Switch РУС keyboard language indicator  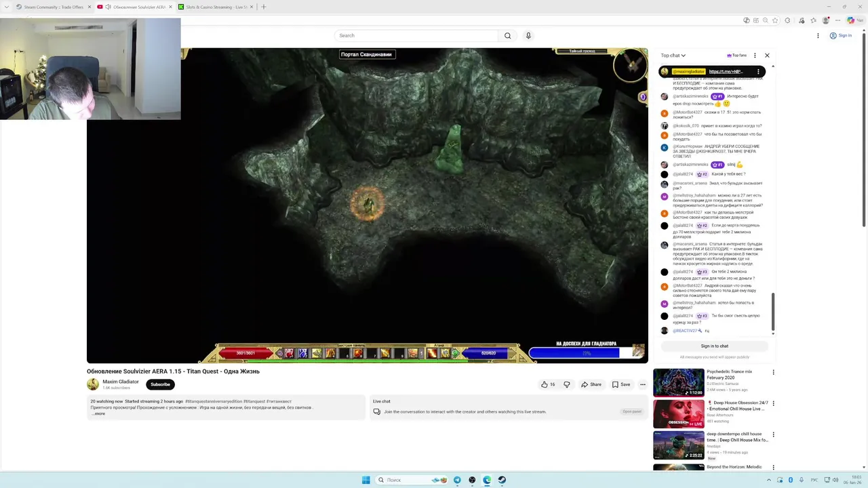(814, 480)
